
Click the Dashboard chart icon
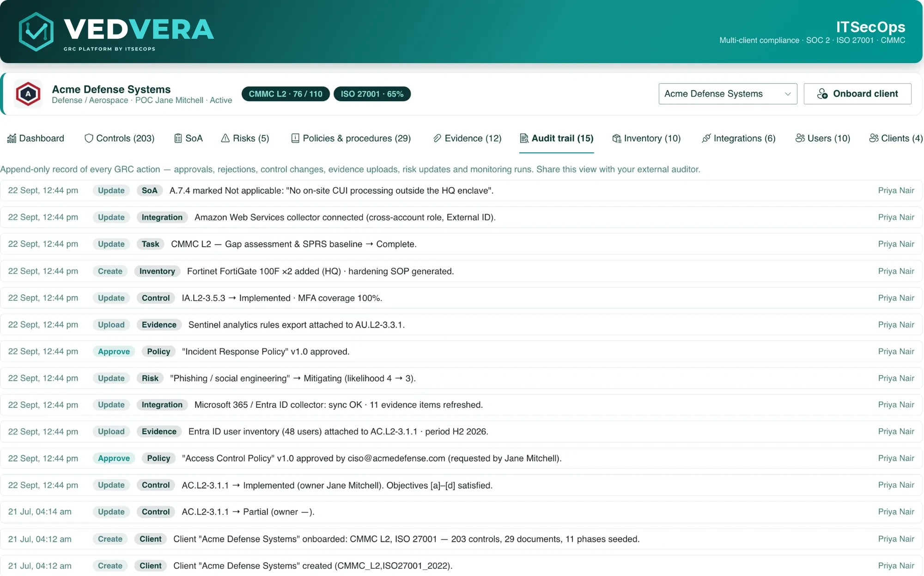tap(12, 138)
